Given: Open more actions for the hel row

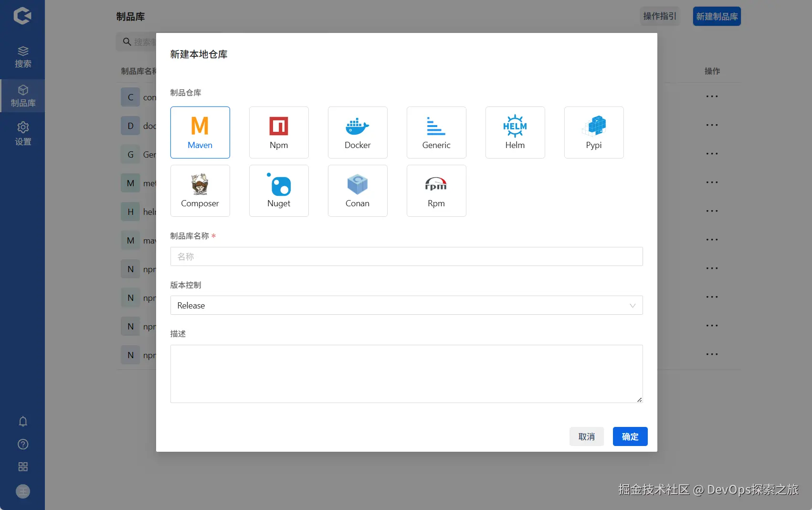Looking at the screenshot, I should click(712, 211).
